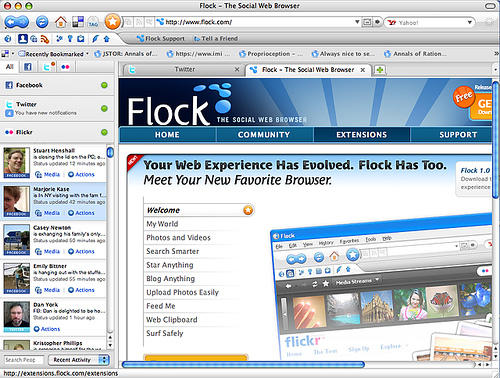
Task: Star this page with the orange star button
Action: tap(112, 22)
